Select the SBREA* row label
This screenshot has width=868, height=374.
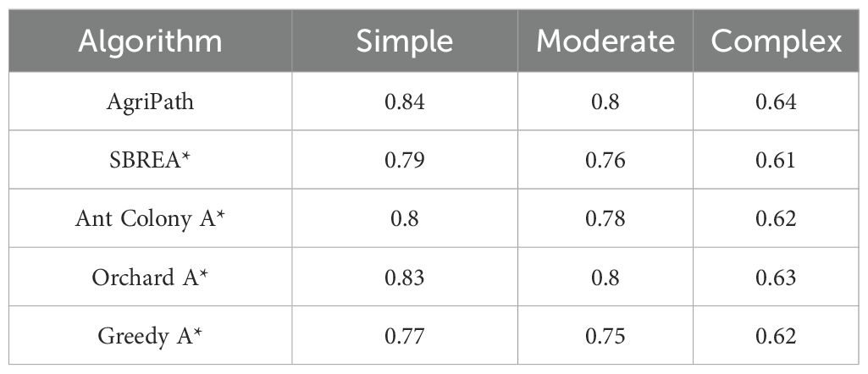click(150, 160)
